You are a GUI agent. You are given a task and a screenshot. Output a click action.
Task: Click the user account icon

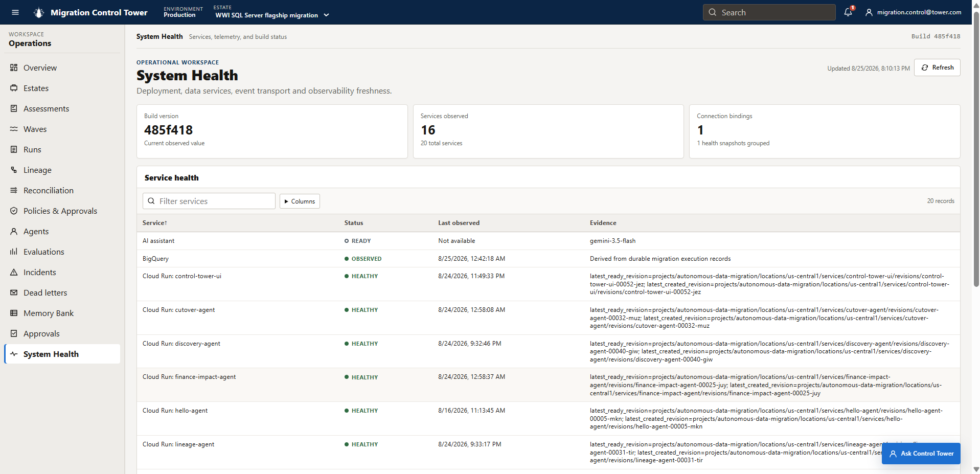(869, 12)
